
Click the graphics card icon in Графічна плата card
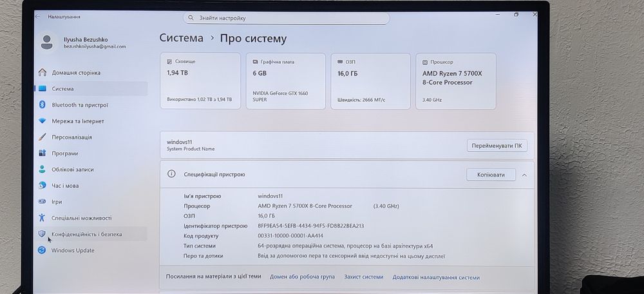pos(255,62)
